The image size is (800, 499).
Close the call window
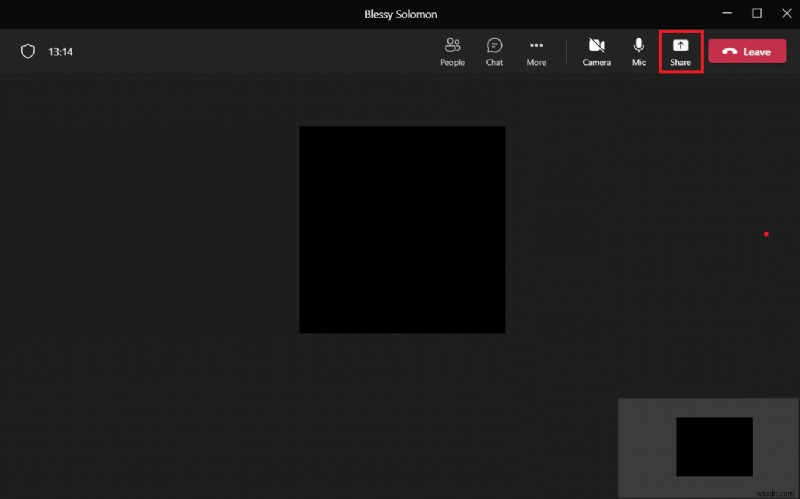pyautogui.click(x=787, y=13)
